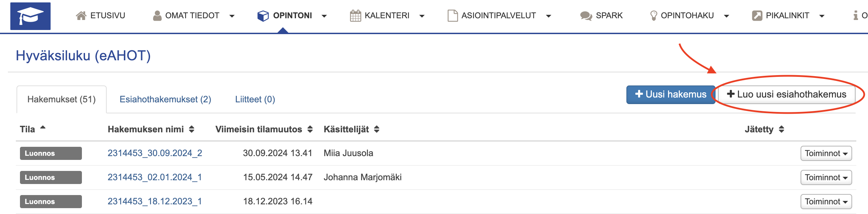Screen dimensions: 868x214
Task: Click Luo uusi esiahothakemus button
Action: [x=786, y=94]
